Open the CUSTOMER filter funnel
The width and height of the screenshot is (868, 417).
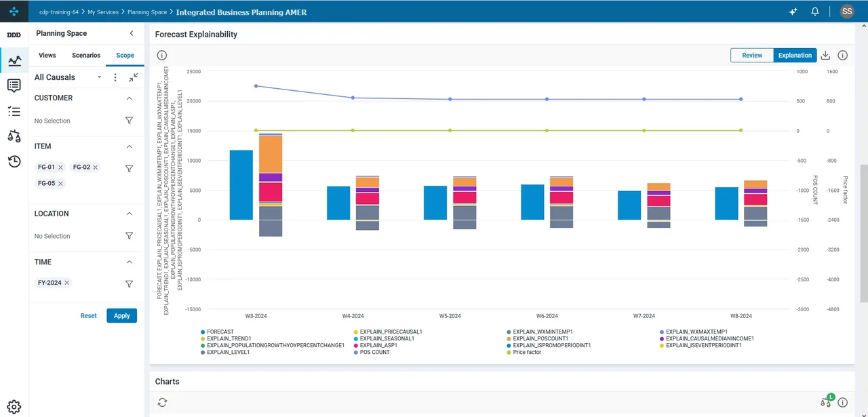pos(129,121)
